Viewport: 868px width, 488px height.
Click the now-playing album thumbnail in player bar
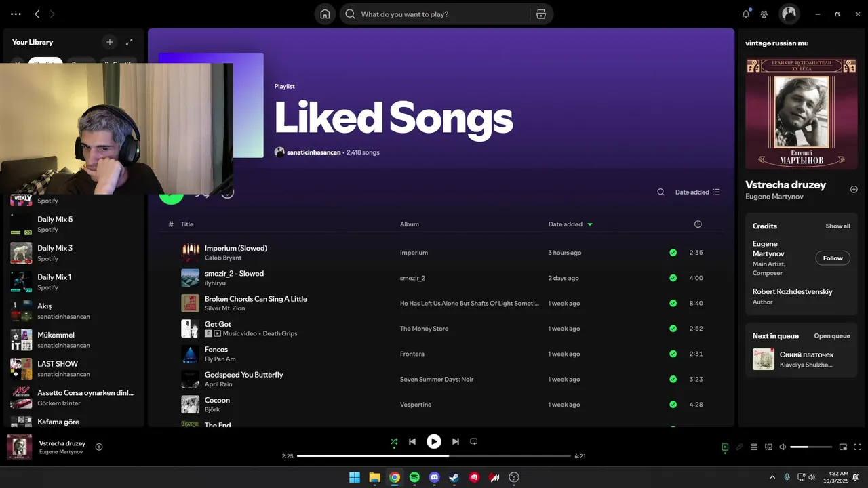click(19, 447)
